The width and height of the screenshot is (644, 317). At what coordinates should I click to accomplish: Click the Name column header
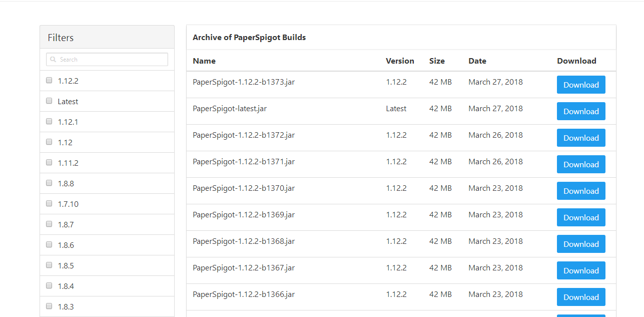(x=204, y=61)
